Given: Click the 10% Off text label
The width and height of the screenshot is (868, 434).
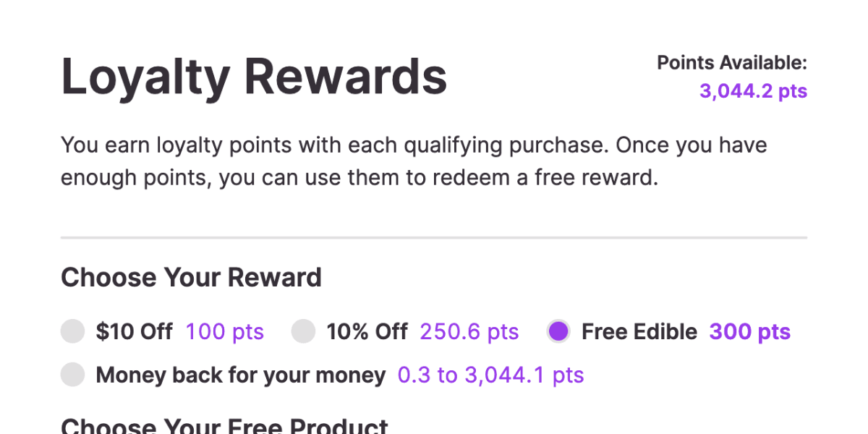Looking at the screenshot, I should click(x=367, y=331).
